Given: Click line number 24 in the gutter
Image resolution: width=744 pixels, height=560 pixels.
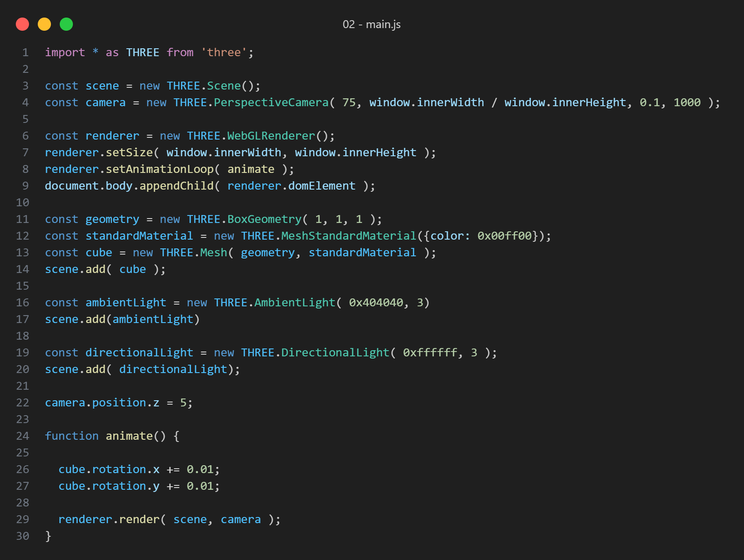Looking at the screenshot, I should [23, 436].
